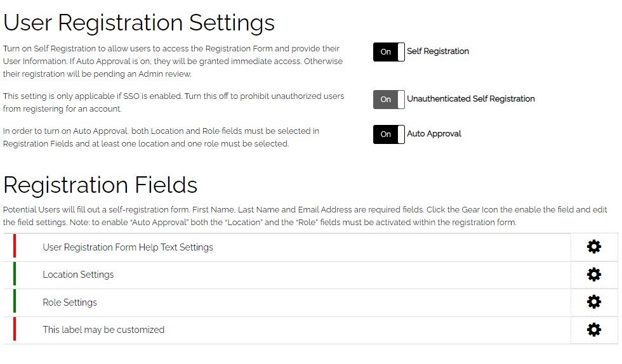
Task: Select the Location Settings row
Action: pyautogui.click(x=310, y=275)
